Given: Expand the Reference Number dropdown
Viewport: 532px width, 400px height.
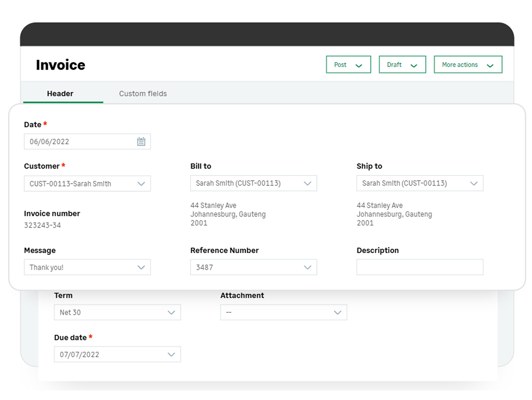Looking at the screenshot, I should (x=308, y=267).
